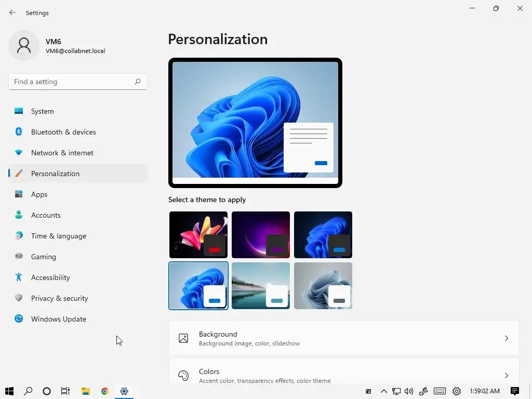Screen dimensions: 532x399
Task: Open Background image, color, slideshow row
Action: click(344, 338)
